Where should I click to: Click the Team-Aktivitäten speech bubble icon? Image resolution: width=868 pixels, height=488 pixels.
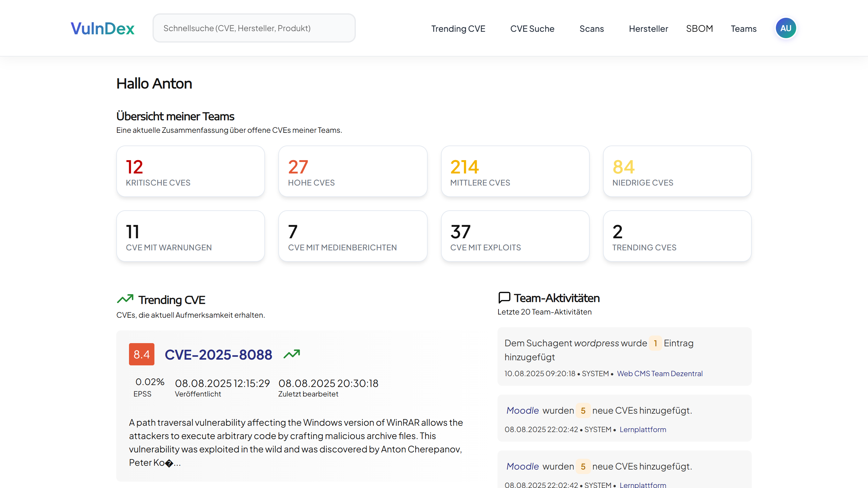pos(504,298)
